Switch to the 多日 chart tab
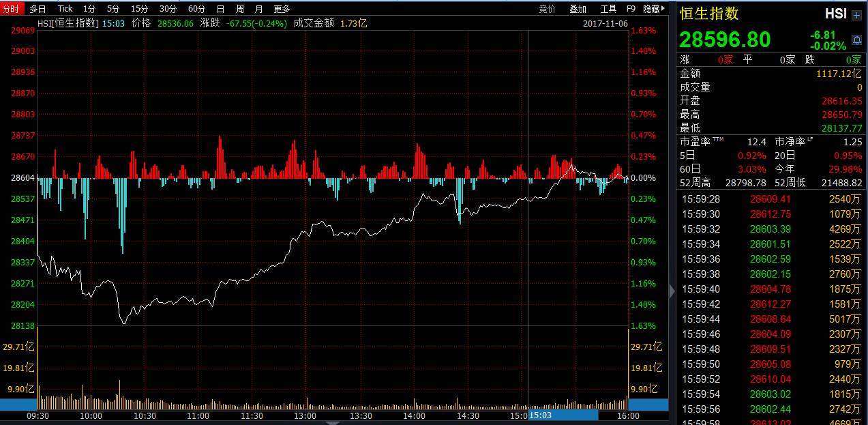 (38, 9)
